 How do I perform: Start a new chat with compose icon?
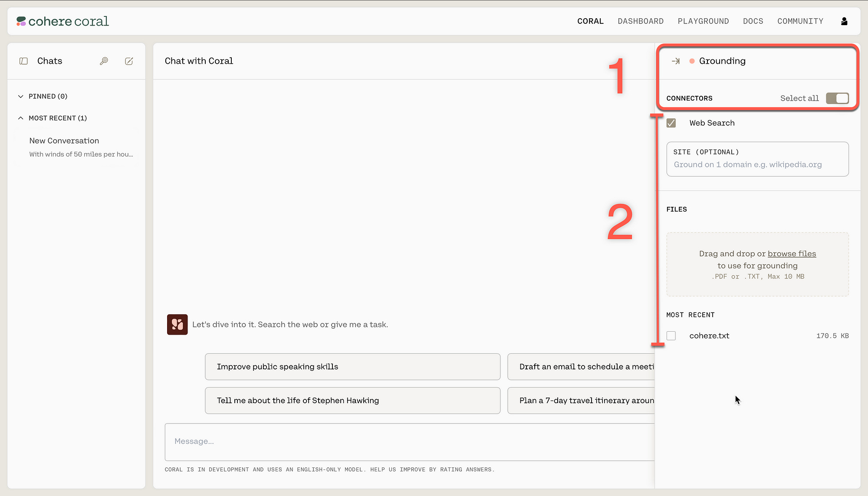[129, 61]
